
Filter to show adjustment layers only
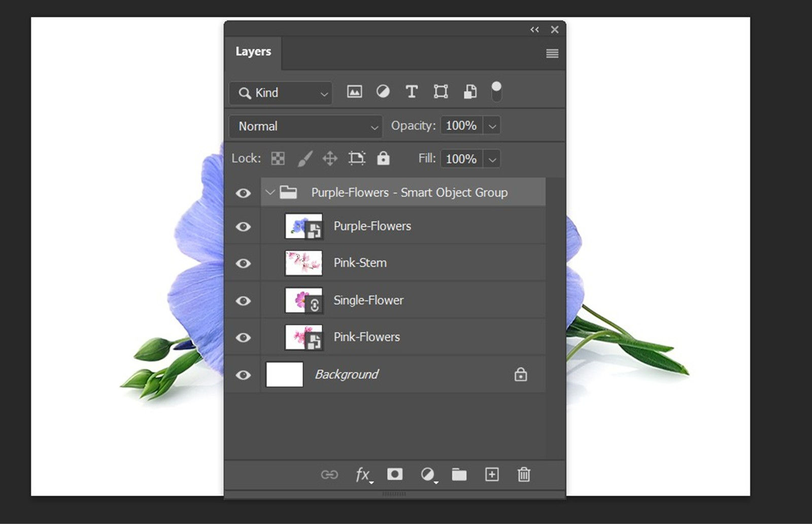pos(383,92)
